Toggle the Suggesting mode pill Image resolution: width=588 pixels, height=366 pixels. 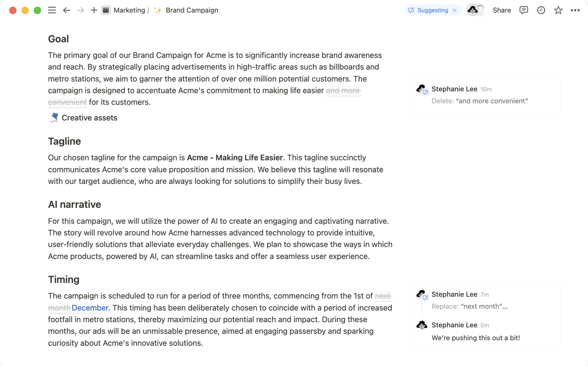coord(429,10)
